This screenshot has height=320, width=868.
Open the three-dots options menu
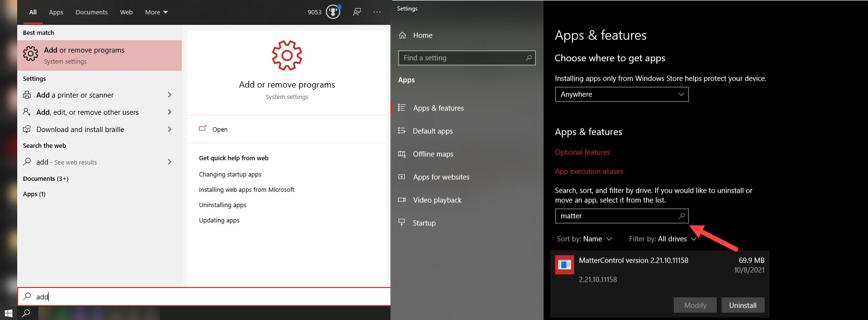point(377,12)
